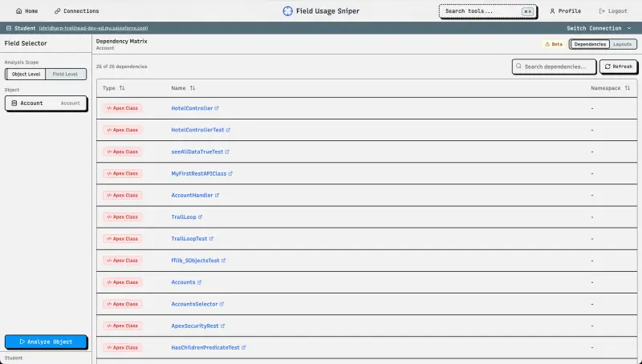Open TrailLoop class link
Image resolution: width=642 pixels, height=364 pixels.
(x=184, y=217)
